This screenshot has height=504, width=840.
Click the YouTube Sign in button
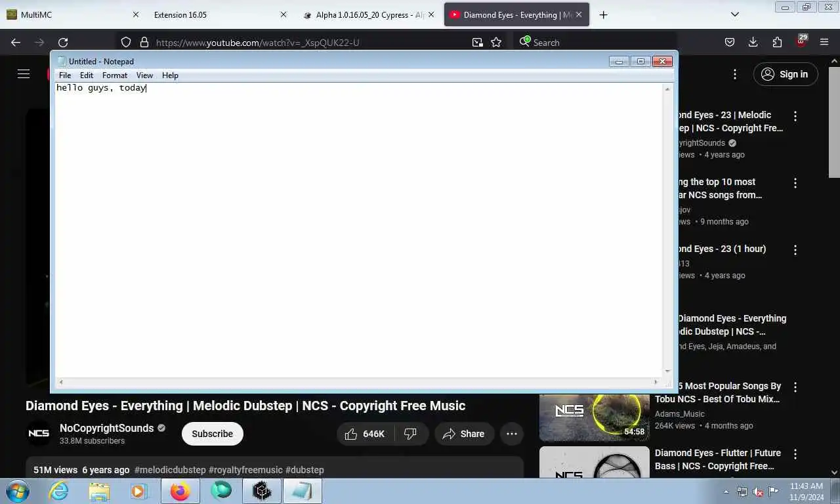click(786, 74)
